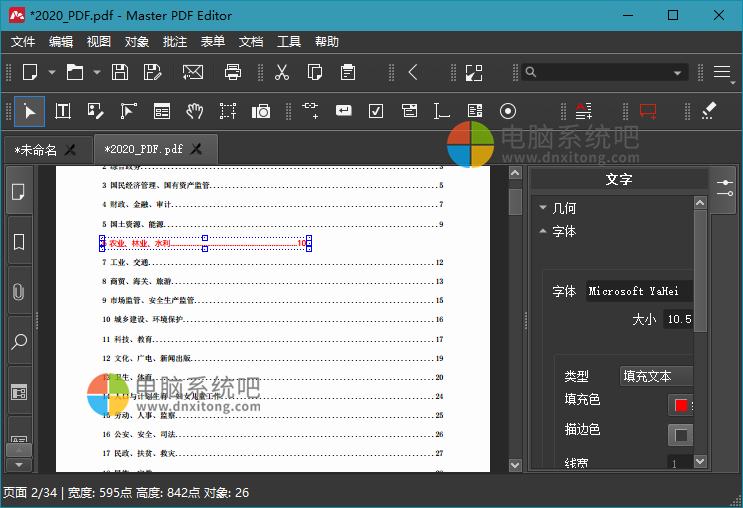Click the Send by email envelope icon
The height and width of the screenshot is (508, 743).
point(193,73)
